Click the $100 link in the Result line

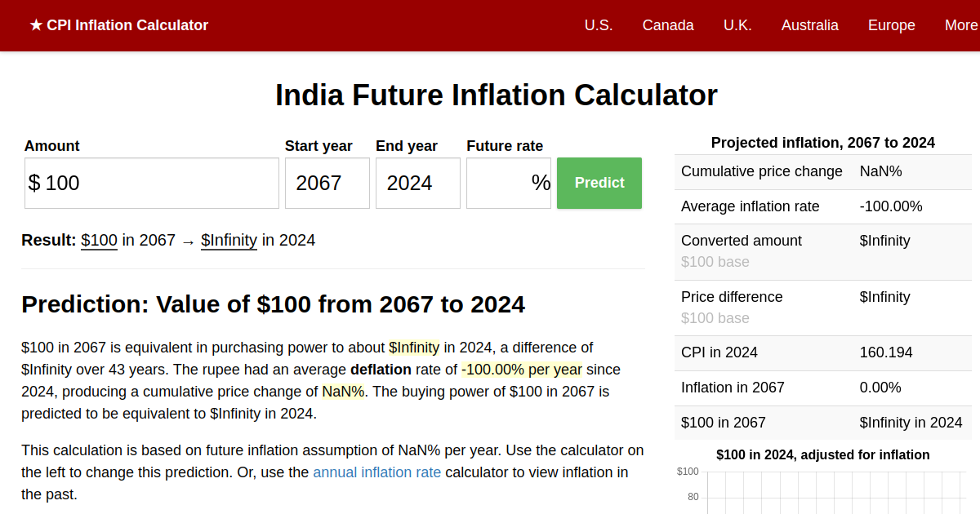[99, 240]
